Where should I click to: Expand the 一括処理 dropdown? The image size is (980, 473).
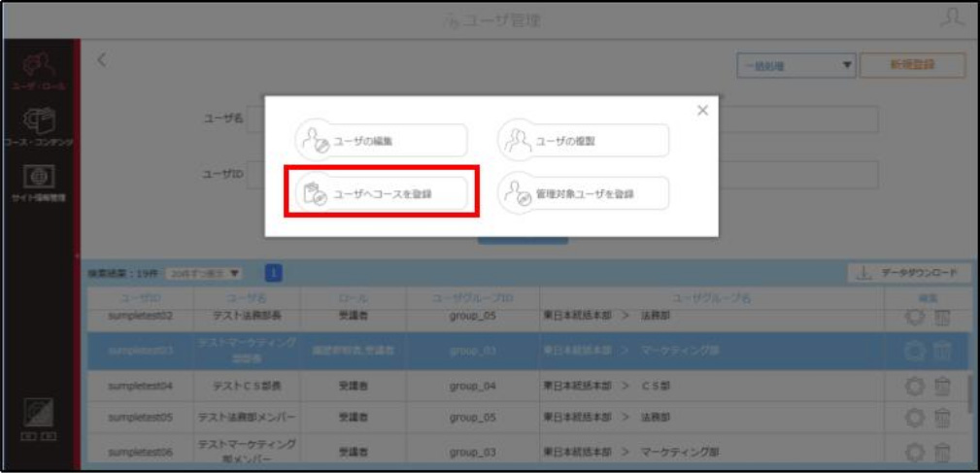click(x=795, y=66)
